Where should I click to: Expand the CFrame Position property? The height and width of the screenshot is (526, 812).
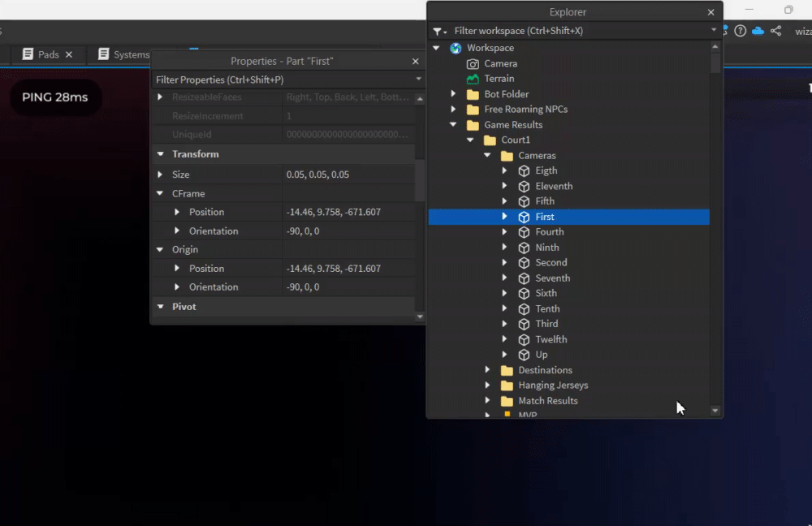click(177, 212)
